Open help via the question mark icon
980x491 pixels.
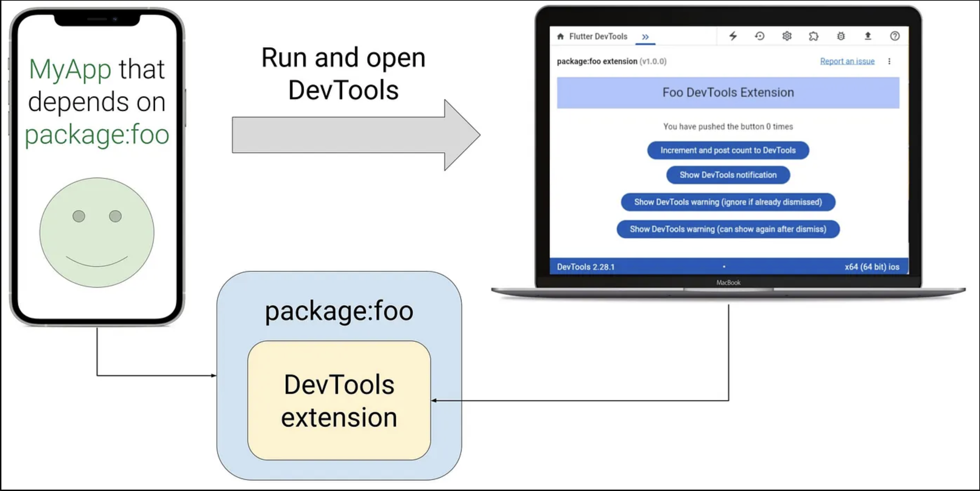click(x=895, y=36)
